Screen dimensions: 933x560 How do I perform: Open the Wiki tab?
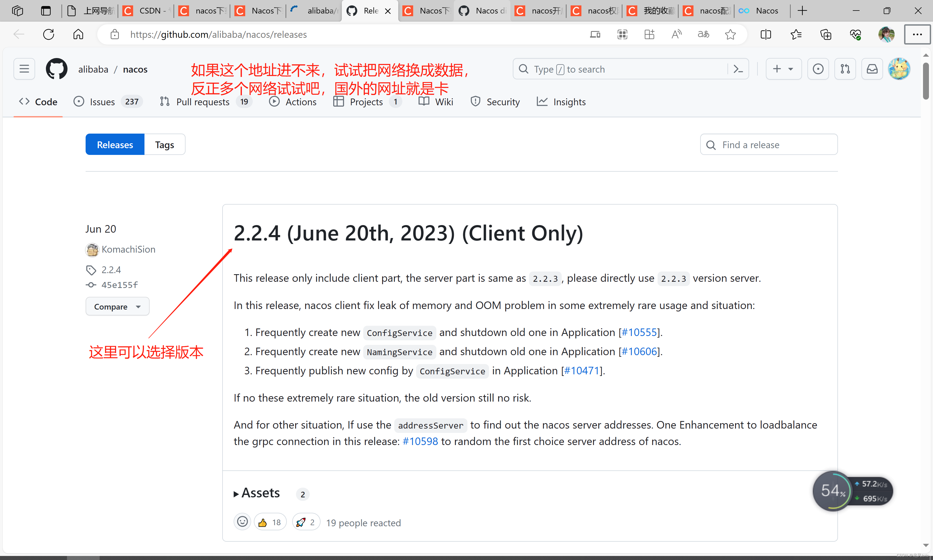(x=436, y=101)
